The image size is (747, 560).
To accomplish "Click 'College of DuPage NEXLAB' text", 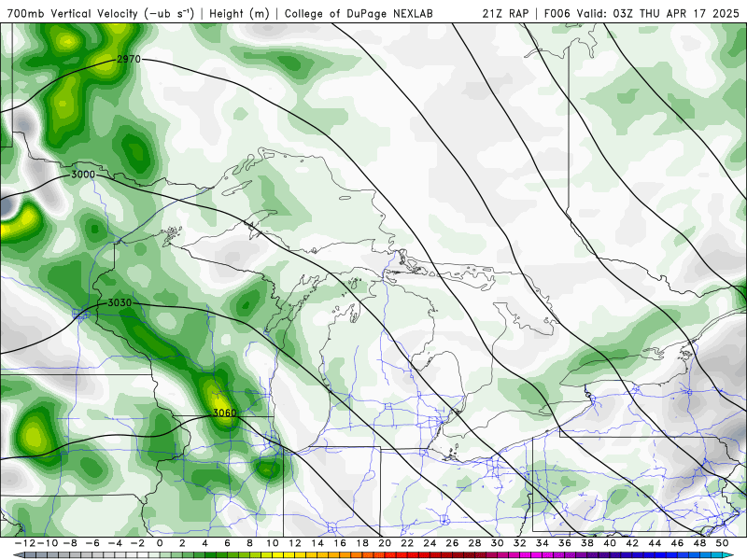I will [359, 13].
